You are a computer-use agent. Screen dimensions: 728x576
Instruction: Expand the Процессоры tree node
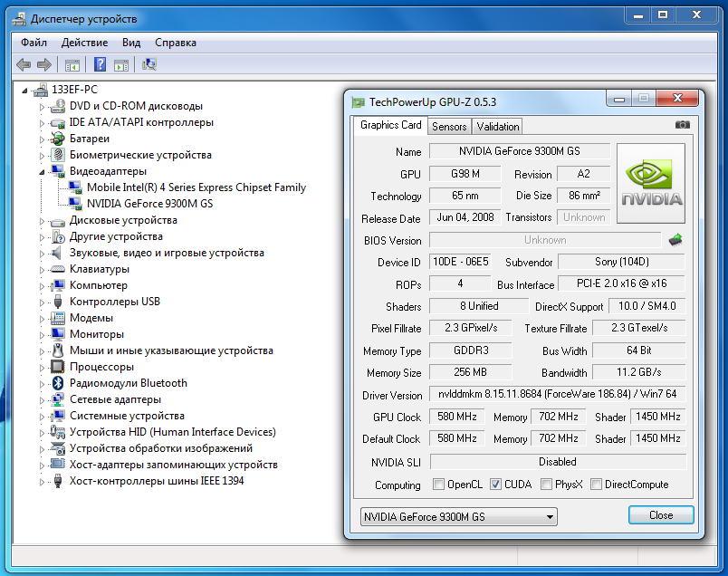(42, 367)
